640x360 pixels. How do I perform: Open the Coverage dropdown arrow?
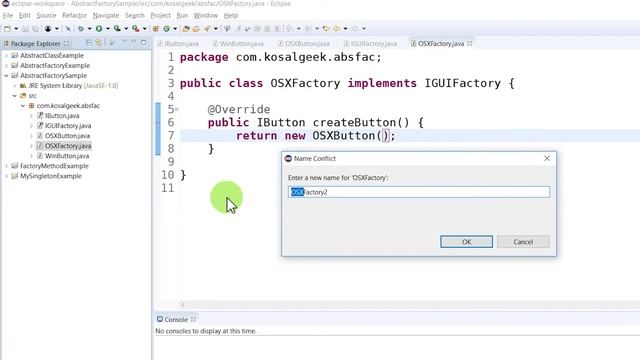[126, 29]
